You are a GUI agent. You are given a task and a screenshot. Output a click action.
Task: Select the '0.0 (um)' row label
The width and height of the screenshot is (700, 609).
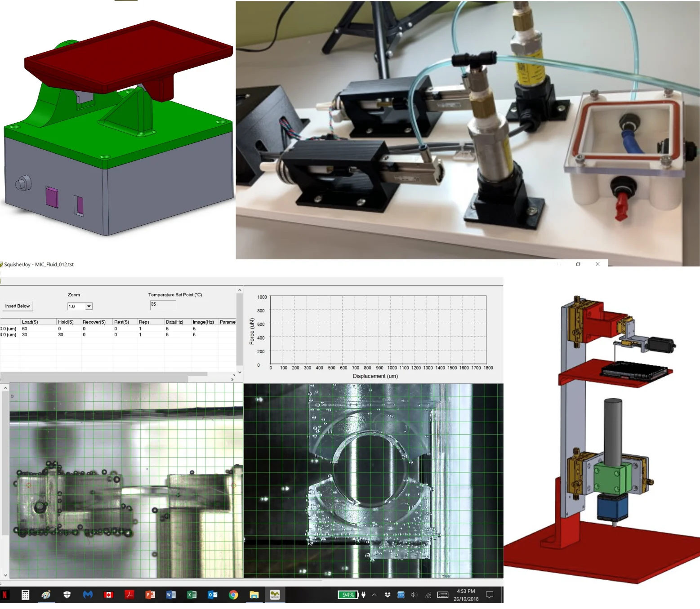(x=8, y=329)
